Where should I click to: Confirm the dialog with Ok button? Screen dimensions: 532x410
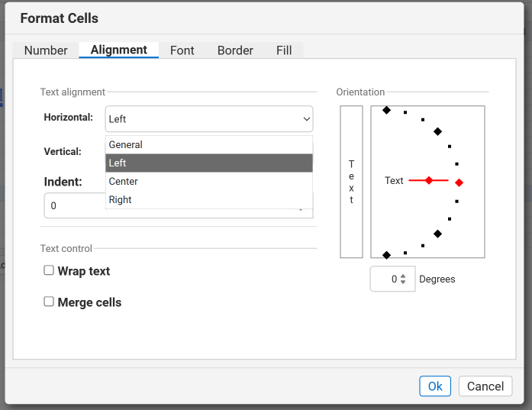434,386
